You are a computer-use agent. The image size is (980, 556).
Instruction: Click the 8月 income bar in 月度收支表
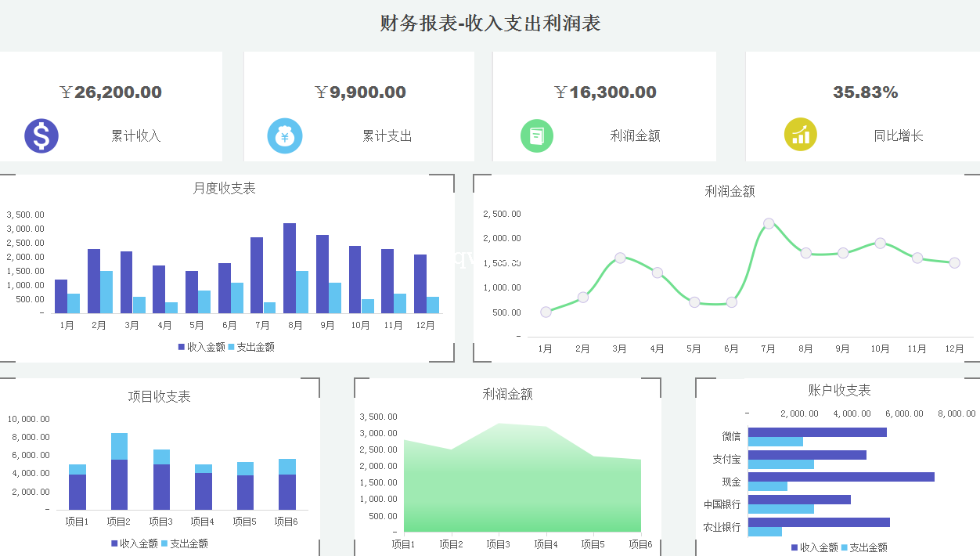(290, 268)
